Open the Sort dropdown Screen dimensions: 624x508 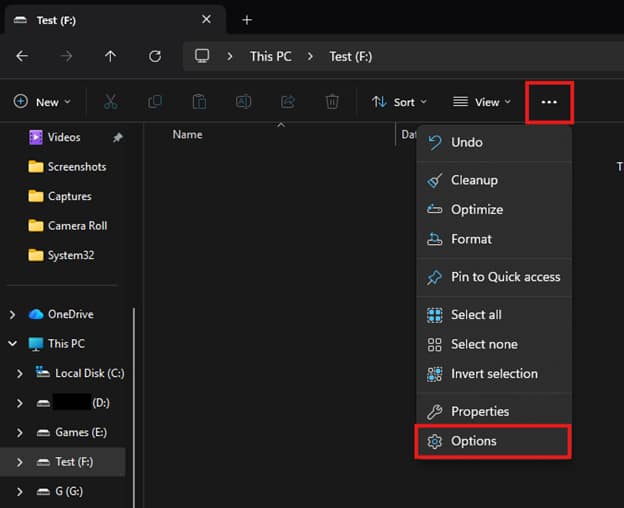point(399,102)
